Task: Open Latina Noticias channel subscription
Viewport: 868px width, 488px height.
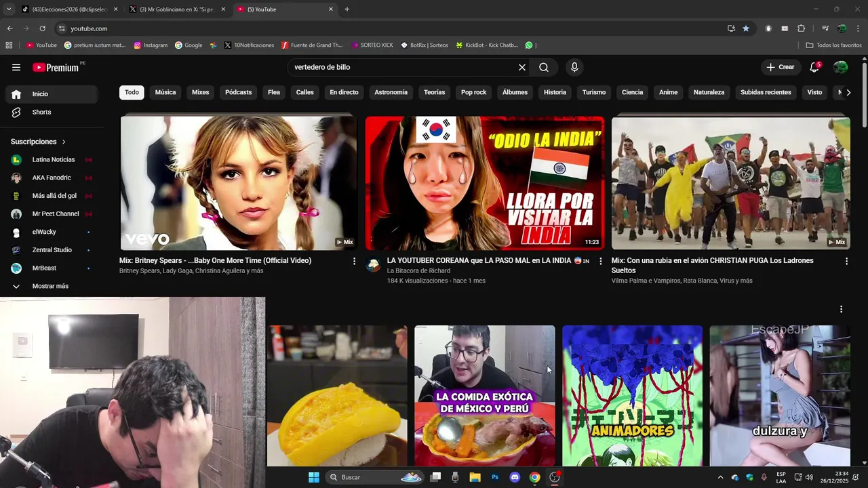Action: (x=51, y=159)
